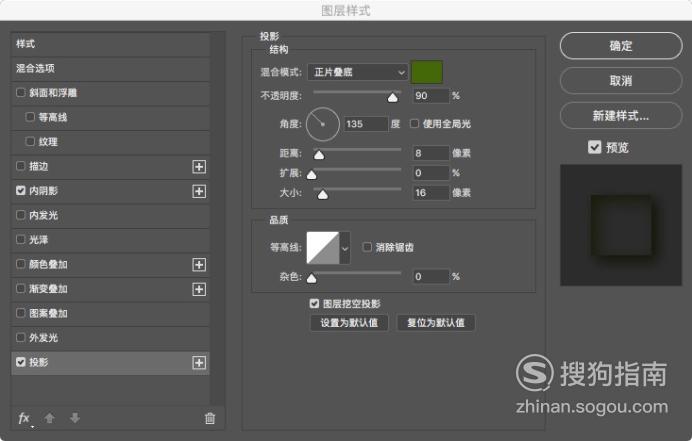
Task: Click the 确定 button
Action: pyautogui.click(x=621, y=45)
